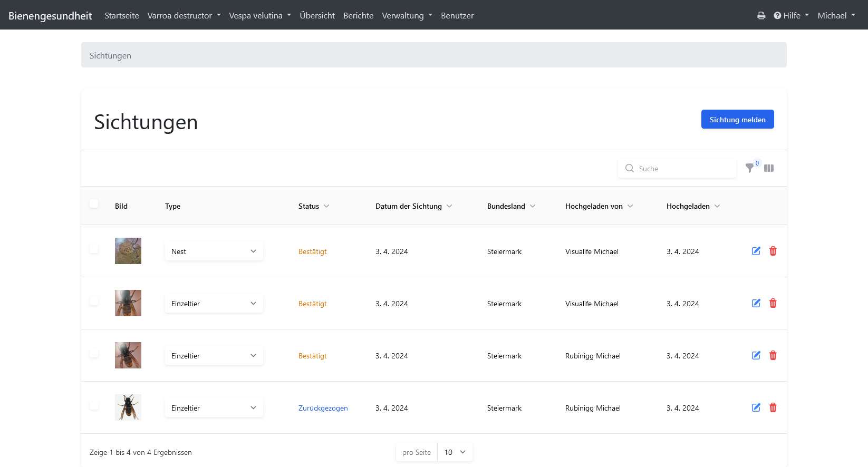Viewport: 868px width, 467px height.
Task: Select the Zurückgezogen row checkbox
Action: [x=94, y=405]
